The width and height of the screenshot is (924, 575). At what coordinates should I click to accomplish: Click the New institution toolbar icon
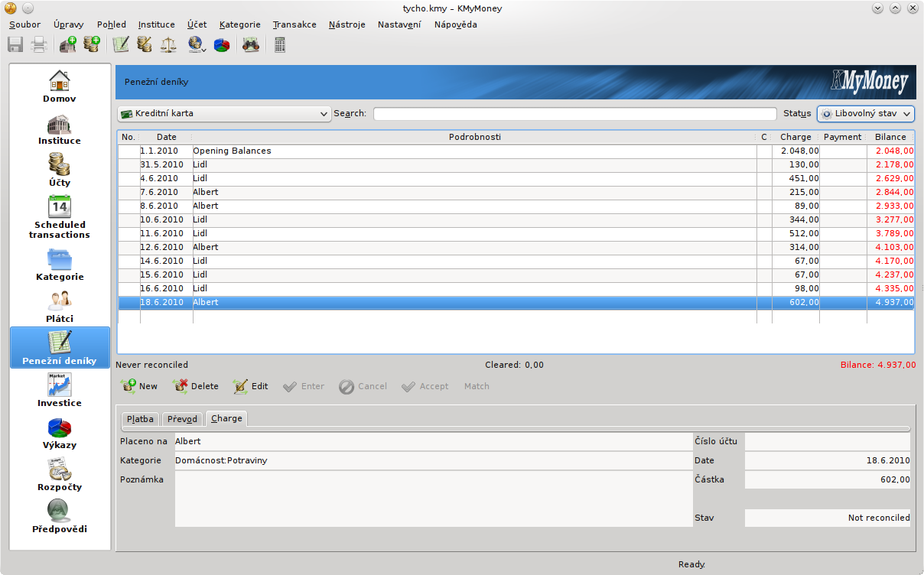point(68,45)
